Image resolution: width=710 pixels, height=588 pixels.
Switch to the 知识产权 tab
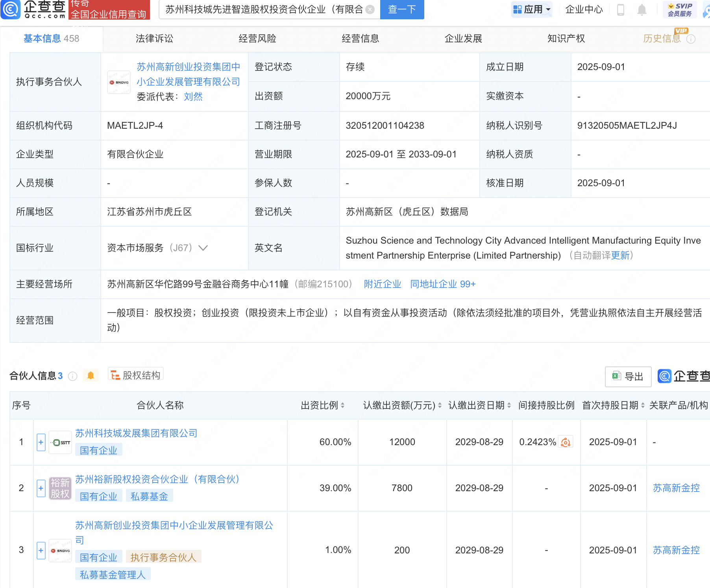tap(566, 39)
